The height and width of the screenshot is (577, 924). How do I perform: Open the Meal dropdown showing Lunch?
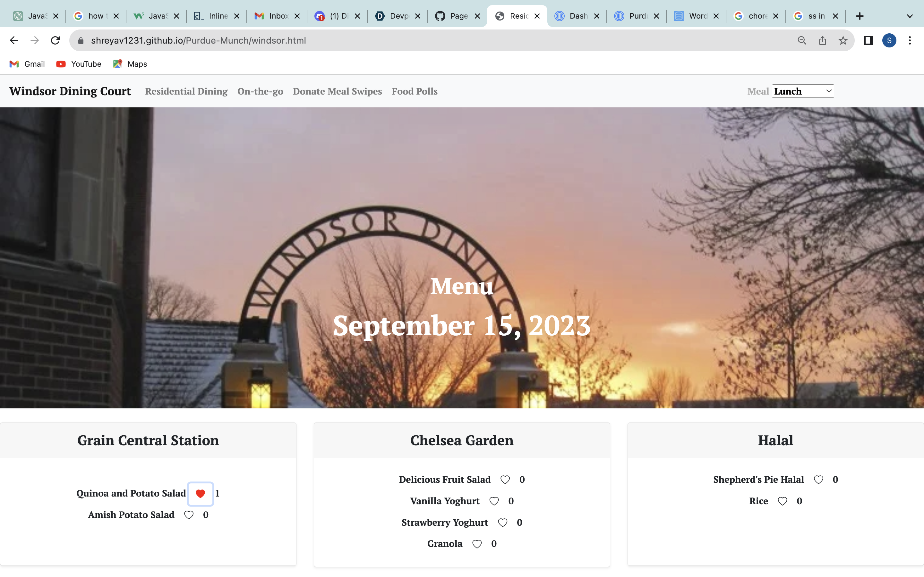803,91
